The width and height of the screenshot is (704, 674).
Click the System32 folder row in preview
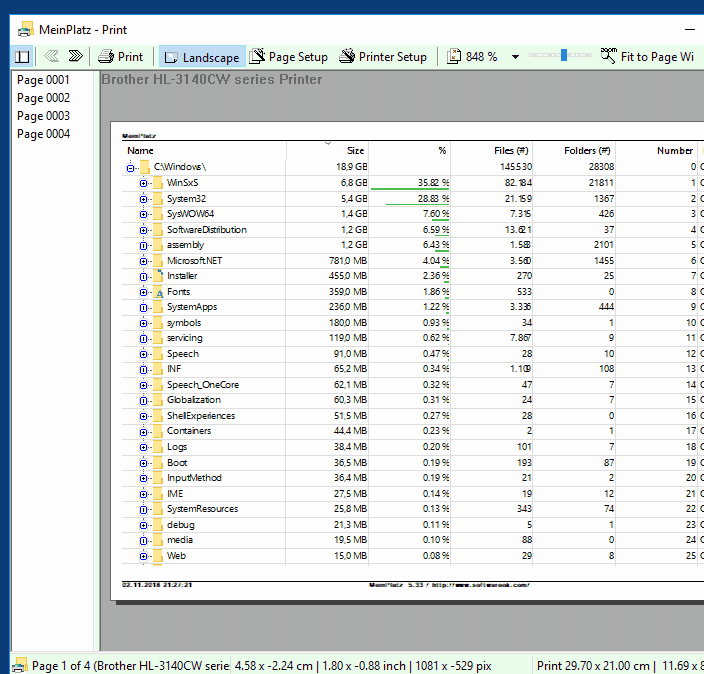tap(186, 199)
